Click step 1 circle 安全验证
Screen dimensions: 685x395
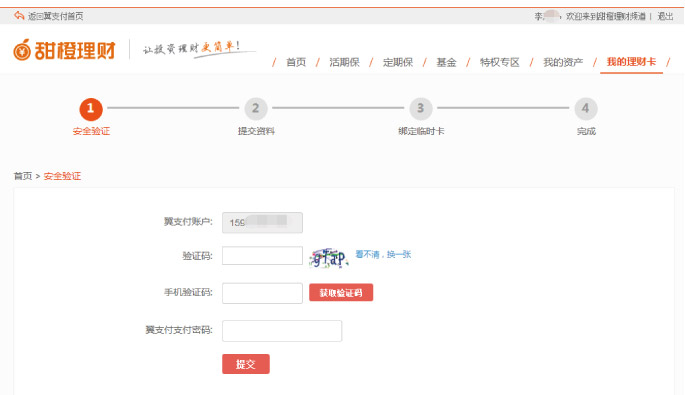[91, 109]
